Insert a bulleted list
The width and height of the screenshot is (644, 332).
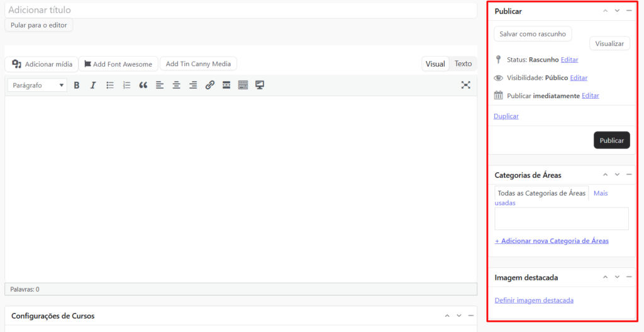[110, 85]
